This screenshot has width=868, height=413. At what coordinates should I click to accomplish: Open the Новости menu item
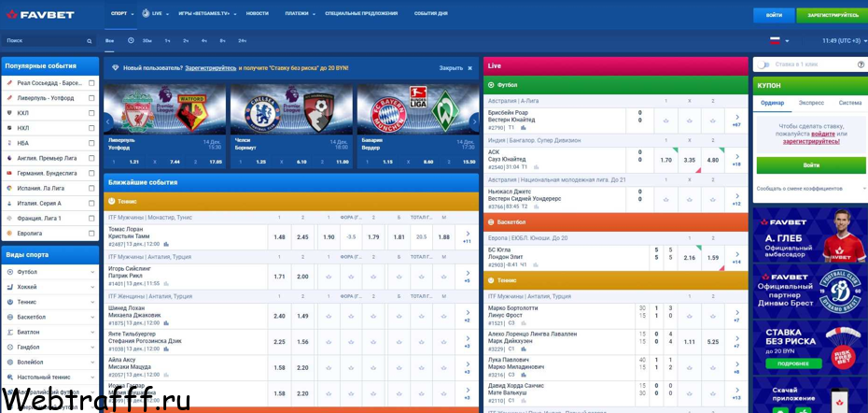click(x=258, y=13)
